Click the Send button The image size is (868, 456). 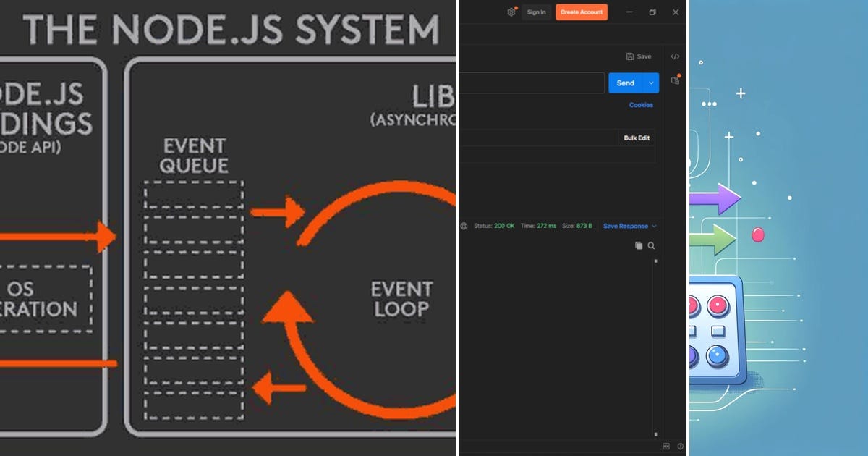(x=626, y=83)
